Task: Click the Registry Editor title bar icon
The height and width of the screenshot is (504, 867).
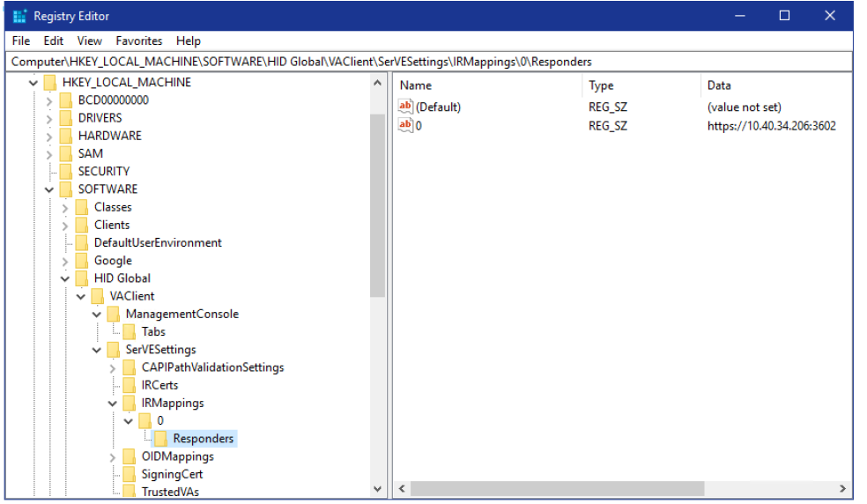Action: [x=20, y=16]
